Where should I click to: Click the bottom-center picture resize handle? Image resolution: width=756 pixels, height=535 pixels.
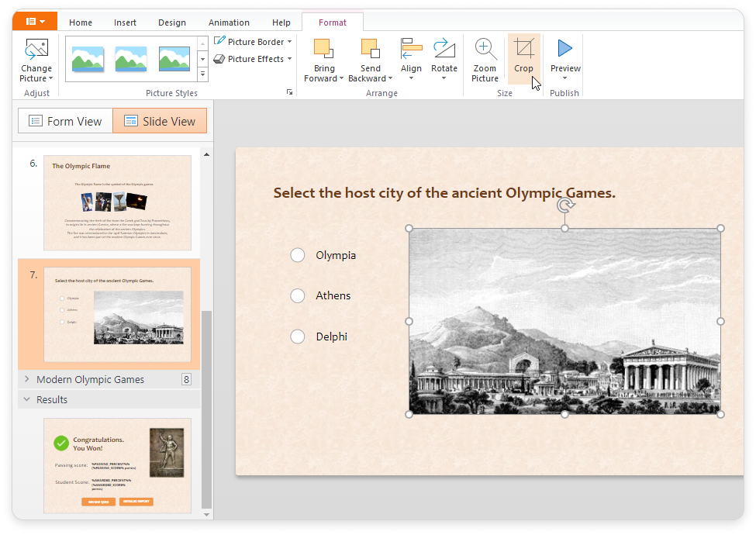pyautogui.click(x=564, y=414)
